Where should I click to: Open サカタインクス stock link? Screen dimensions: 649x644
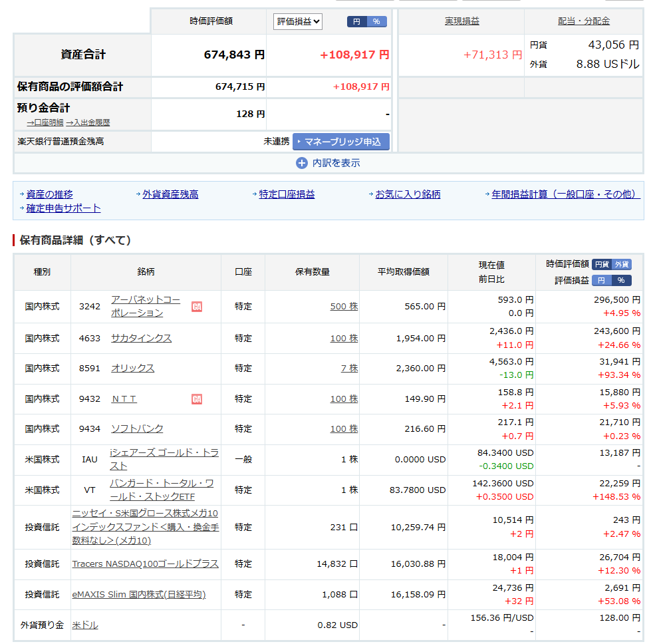(x=141, y=339)
